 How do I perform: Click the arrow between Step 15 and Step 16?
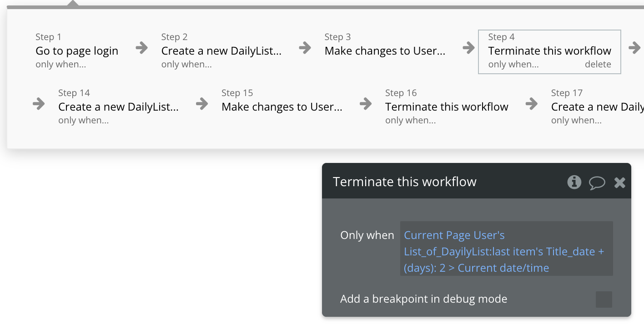click(x=366, y=104)
